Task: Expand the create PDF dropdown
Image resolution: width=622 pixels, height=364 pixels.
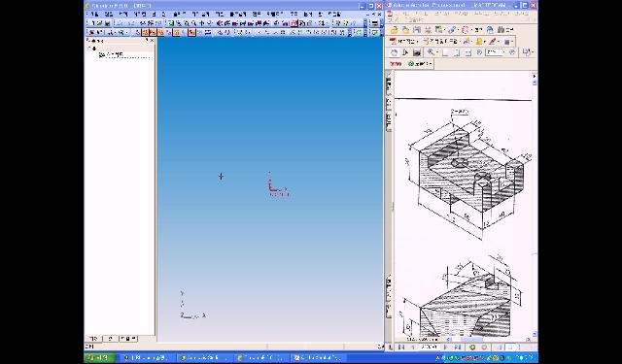Action: pyautogui.click(x=417, y=41)
